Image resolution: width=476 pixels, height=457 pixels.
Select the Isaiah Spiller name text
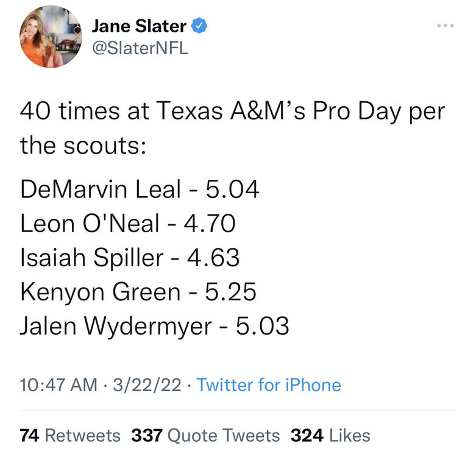91,258
